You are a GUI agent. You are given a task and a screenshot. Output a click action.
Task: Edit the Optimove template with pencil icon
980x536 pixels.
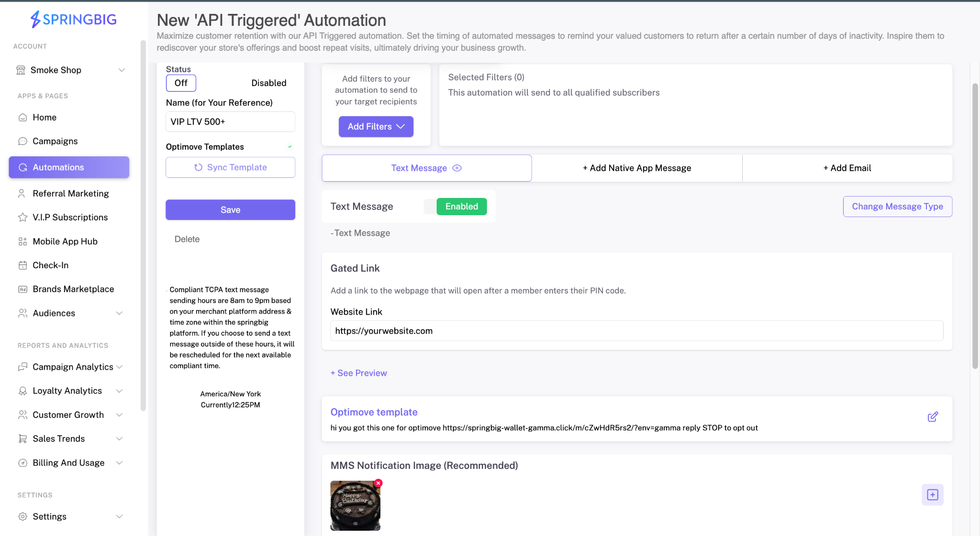pos(933,417)
